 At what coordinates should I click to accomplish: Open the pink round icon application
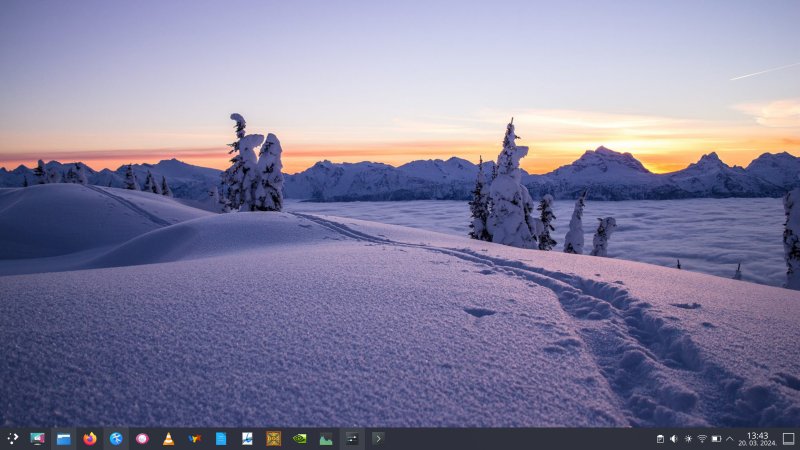tap(142, 438)
